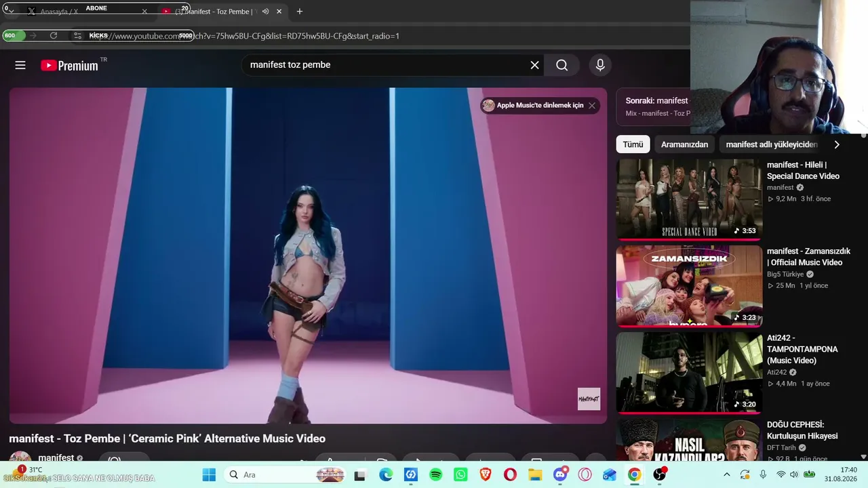This screenshot has width=868, height=488.
Task: Open the Zamansızdık Official Music Video thumbnail
Action: click(689, 285)
